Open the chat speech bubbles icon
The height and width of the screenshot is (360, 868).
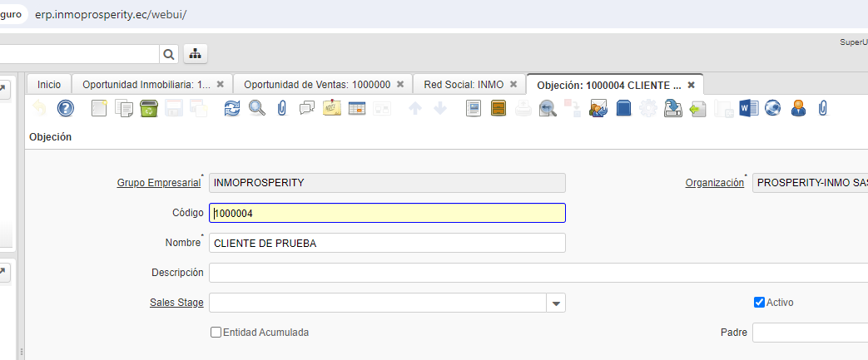coord(307,108)
